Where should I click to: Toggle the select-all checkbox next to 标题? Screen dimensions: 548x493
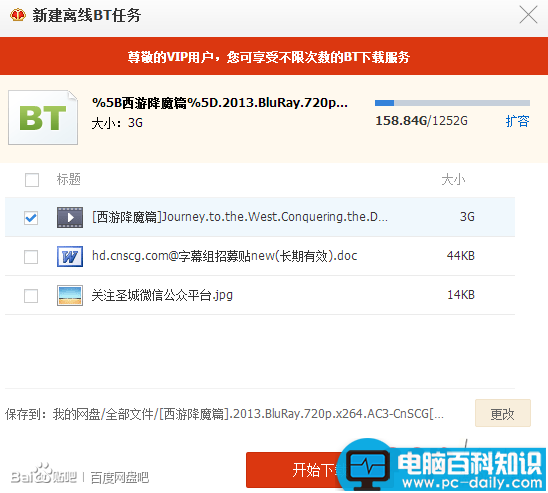32,180
